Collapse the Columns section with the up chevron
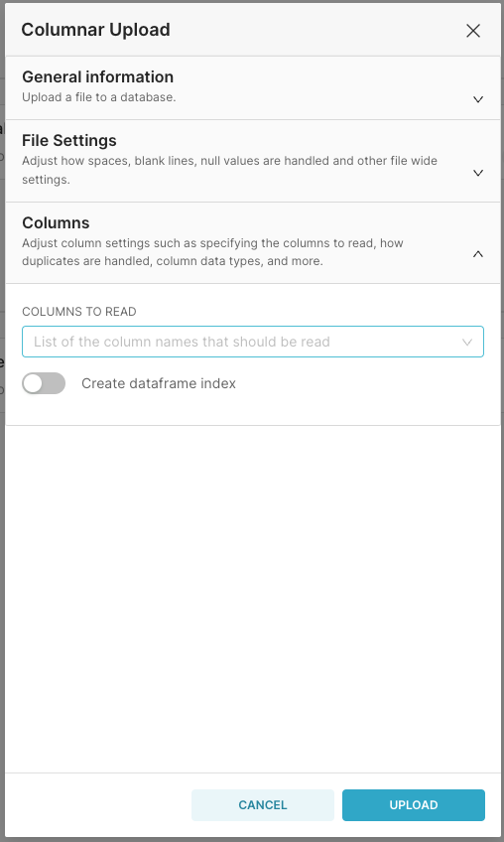 click(x=477, y=254)
